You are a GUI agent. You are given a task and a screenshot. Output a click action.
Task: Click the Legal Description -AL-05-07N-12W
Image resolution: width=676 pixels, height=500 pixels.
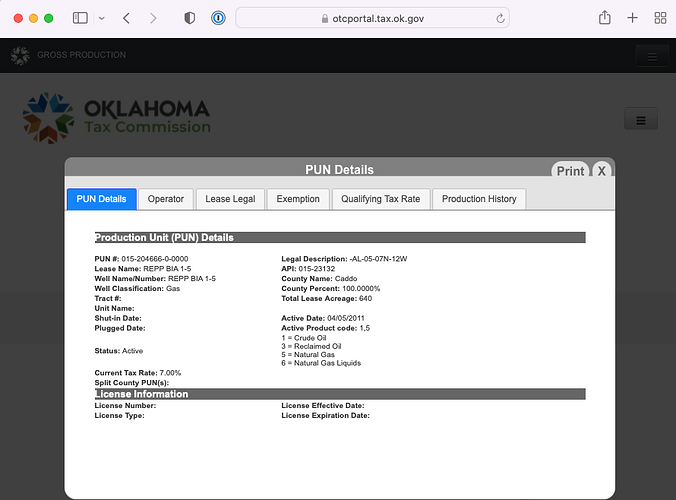(378, 259)
